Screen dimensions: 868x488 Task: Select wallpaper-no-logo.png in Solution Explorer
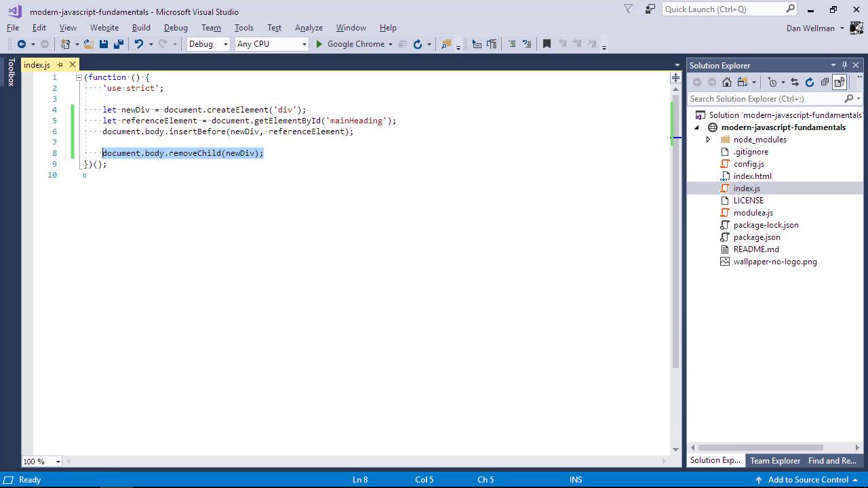[775, 262]
